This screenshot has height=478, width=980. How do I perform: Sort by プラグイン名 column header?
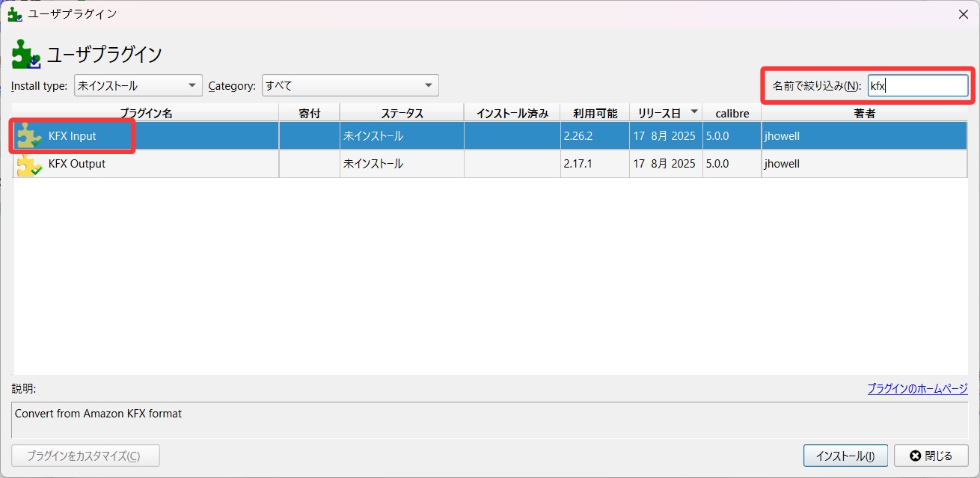[146, 113]
